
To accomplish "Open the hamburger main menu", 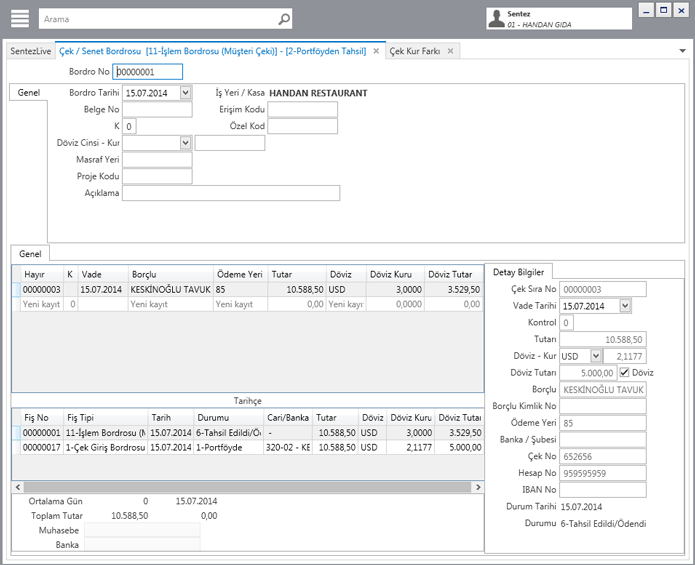I will coord(20,19).
